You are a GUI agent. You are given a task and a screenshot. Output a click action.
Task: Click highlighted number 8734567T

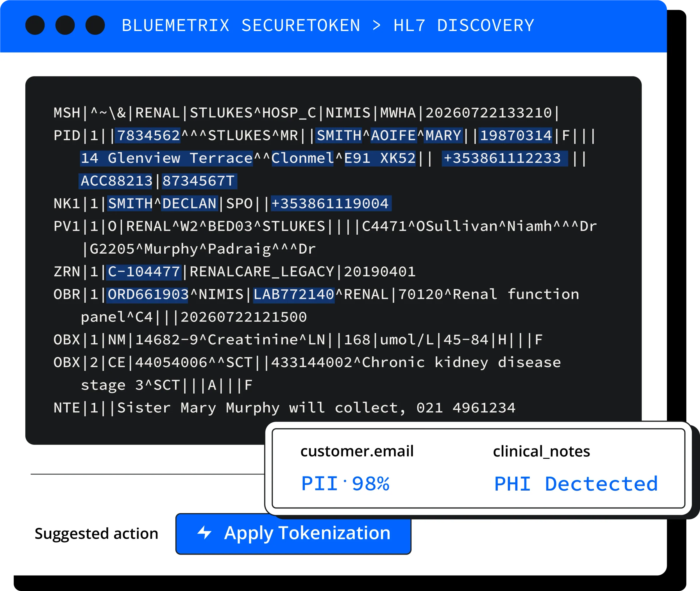[199, 181]
